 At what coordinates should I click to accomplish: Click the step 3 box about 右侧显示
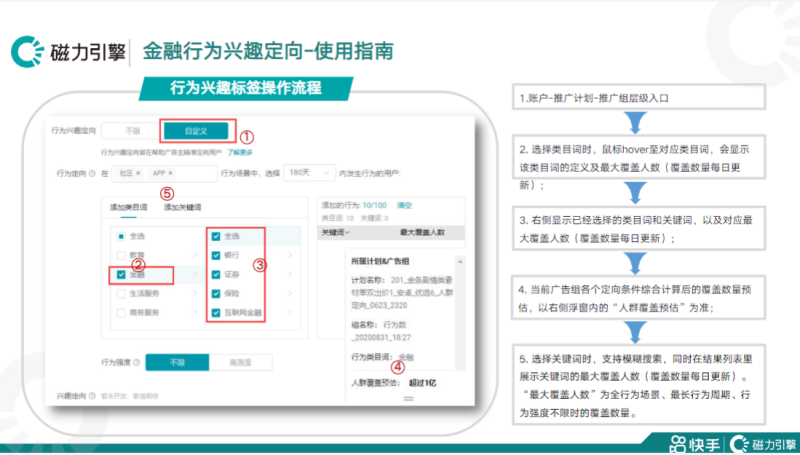[639, 228]
